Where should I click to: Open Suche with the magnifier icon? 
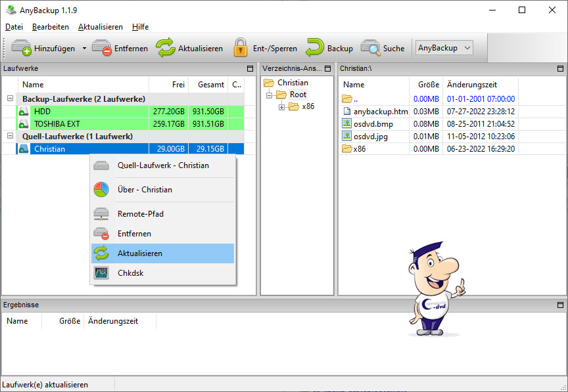point(370,48)
